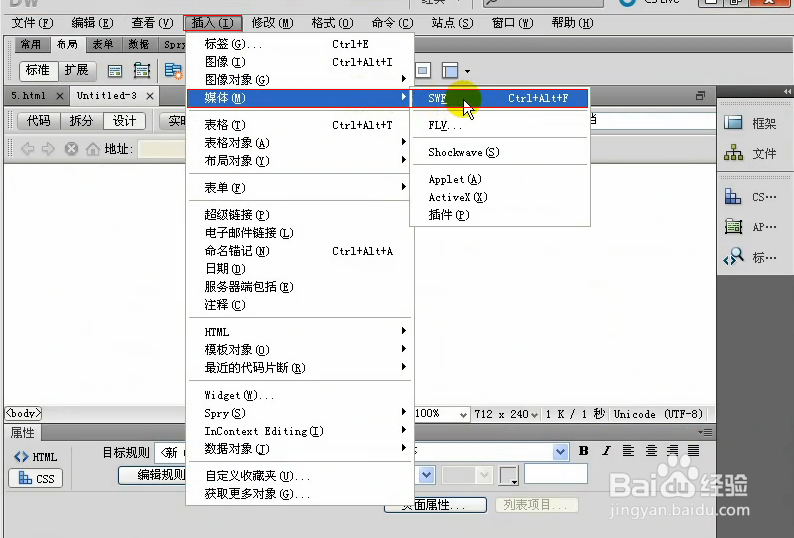Expand InContext Editing (I) submenu

click(x=299, y=431)
